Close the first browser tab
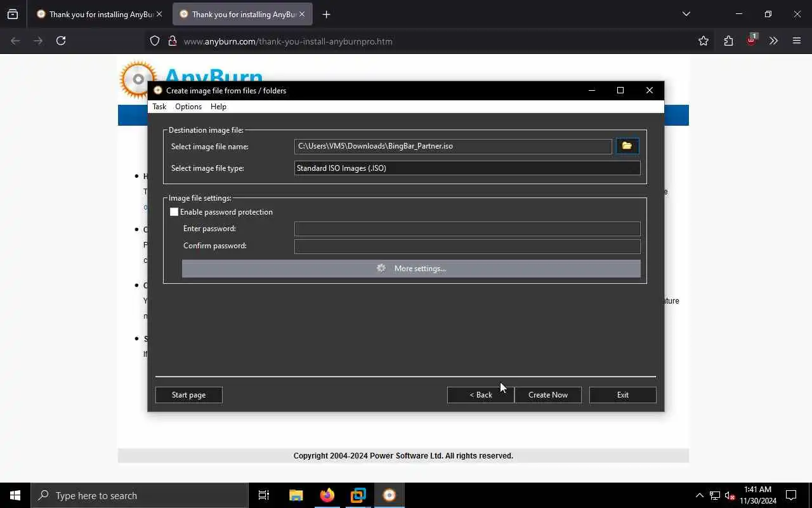The width and height of the screenshot is (812, 508). coord(159,14)
